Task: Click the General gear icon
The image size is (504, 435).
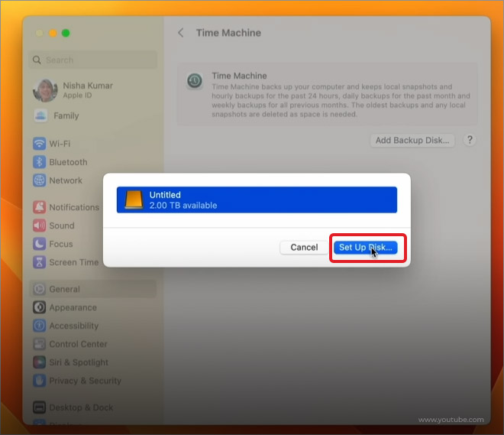Action: coord(39,289)
